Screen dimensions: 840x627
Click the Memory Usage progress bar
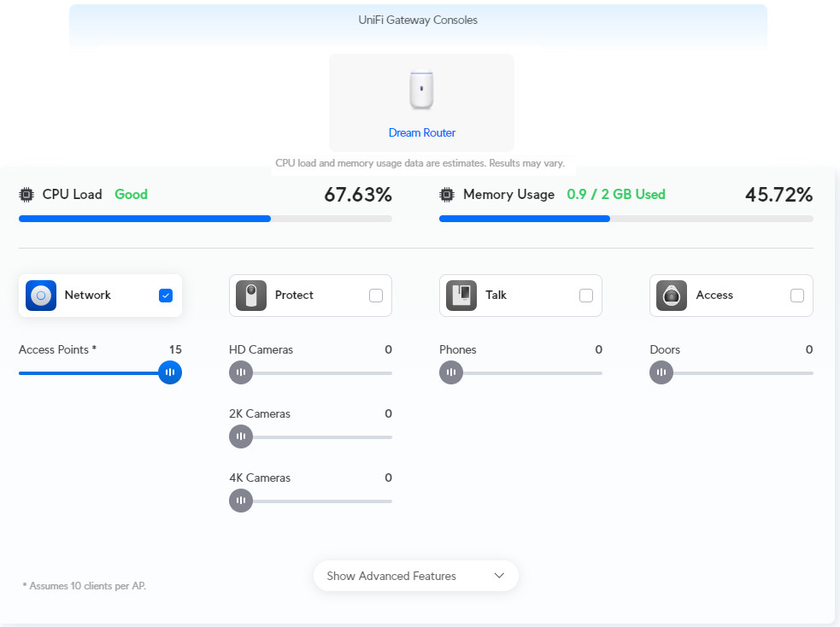(626, 219)
